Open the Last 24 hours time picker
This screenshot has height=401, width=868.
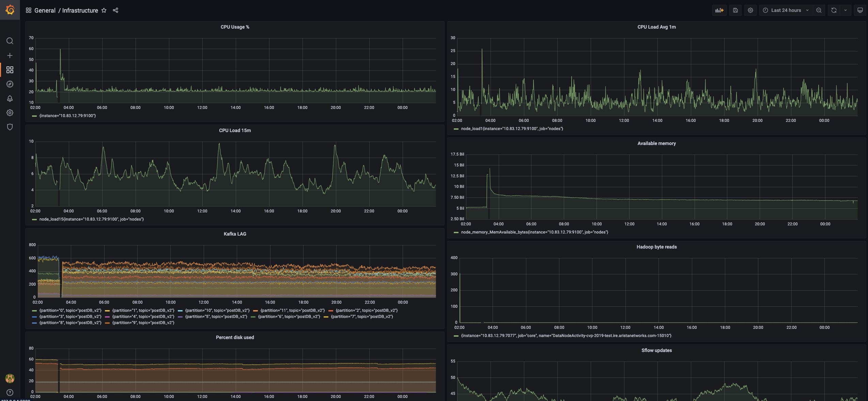point(786,10)
